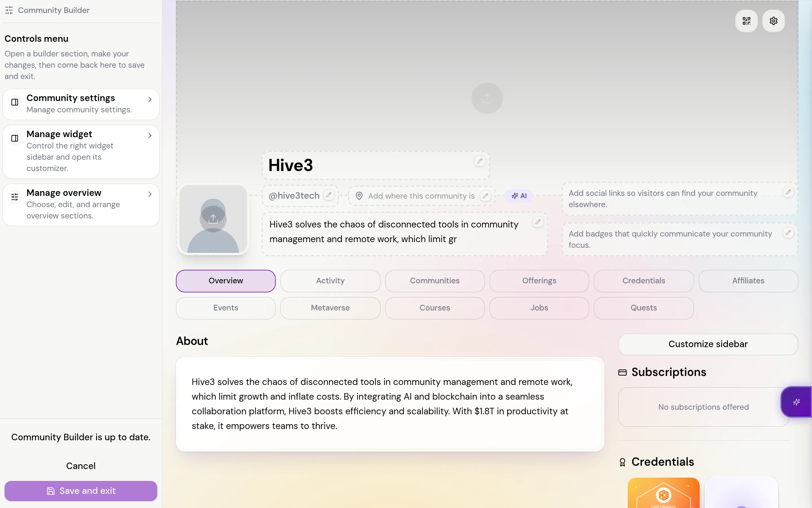The width and height of the screenshot is (812, 508).
Task: Click the 'Controls menu' heading
Action: pos(36,39)
